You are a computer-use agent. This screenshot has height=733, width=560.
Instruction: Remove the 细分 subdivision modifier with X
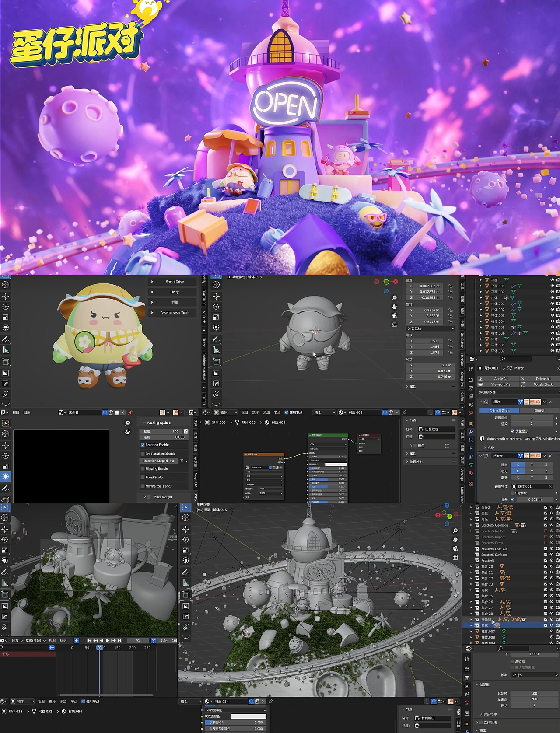550,401
